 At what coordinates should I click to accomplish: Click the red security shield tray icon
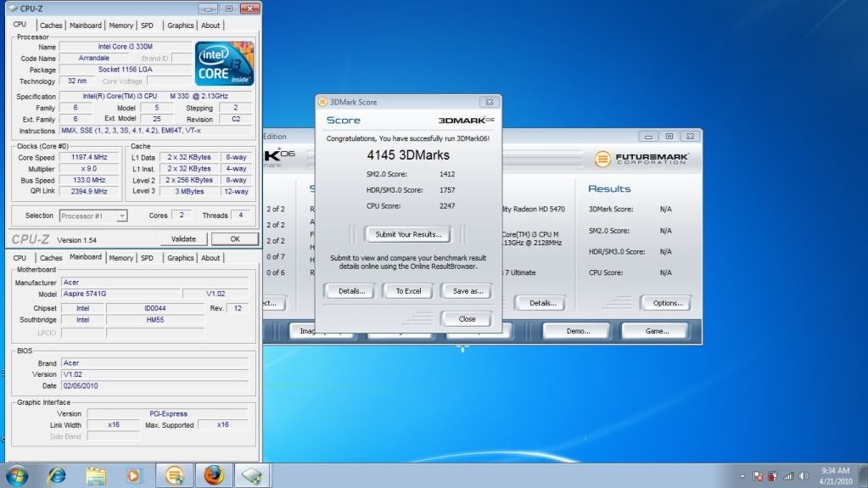(773, 476)
